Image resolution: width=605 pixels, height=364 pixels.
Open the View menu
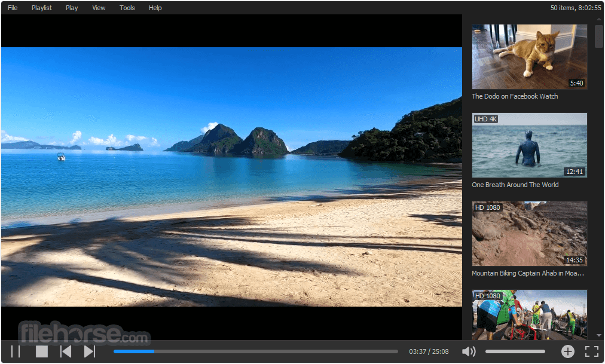98,8
